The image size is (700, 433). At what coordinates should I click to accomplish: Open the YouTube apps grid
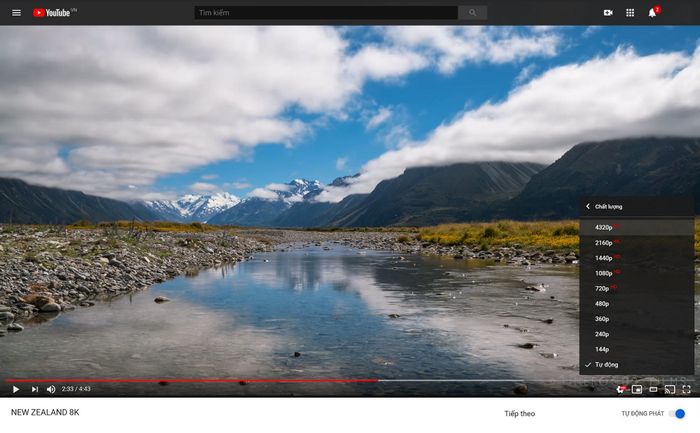click(x=630, y=13)
